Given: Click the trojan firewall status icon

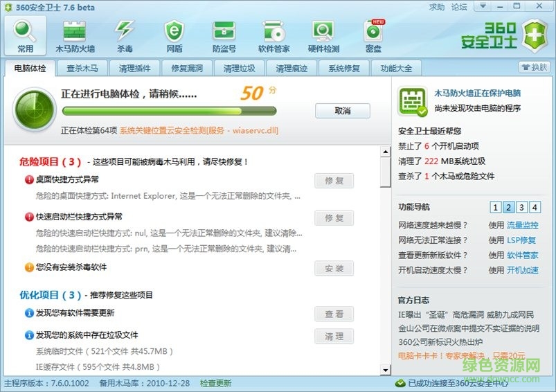Looking at the screenshot, I should (412, 101).
